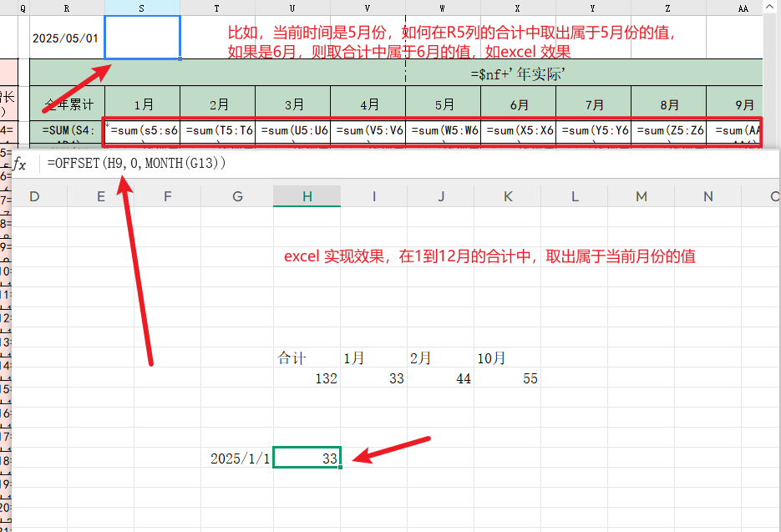Select column header J

[441, 196]
